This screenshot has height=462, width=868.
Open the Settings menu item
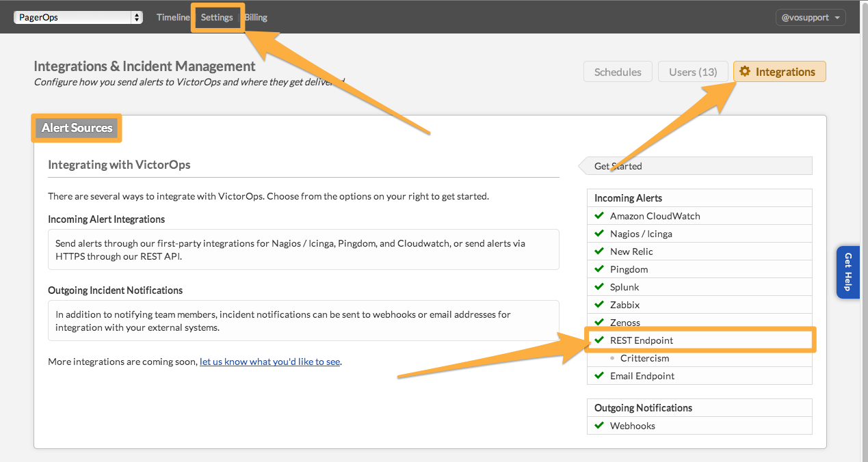coord(217,18)
